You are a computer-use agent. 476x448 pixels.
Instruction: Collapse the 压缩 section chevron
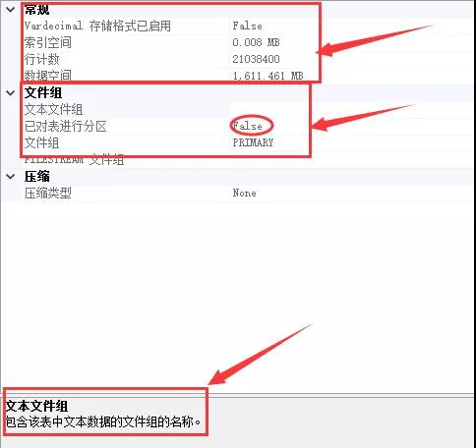[x=11, y=177]
